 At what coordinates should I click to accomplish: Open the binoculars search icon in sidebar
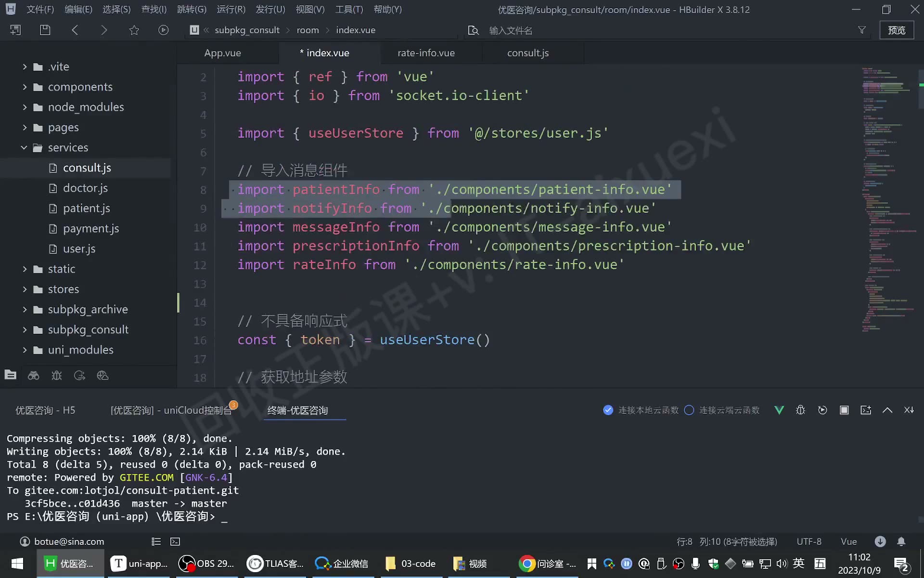pyautogui.click(x=33, y=375)
